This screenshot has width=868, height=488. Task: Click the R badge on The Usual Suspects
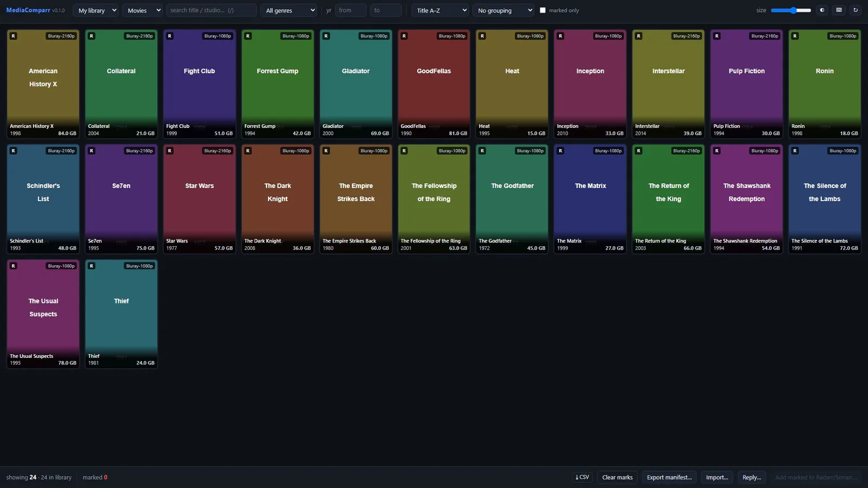pos(14,266)
